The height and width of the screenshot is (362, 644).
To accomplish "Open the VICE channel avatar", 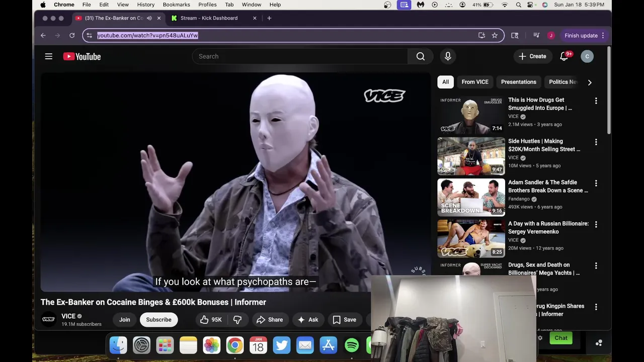I will click(49, 319).
